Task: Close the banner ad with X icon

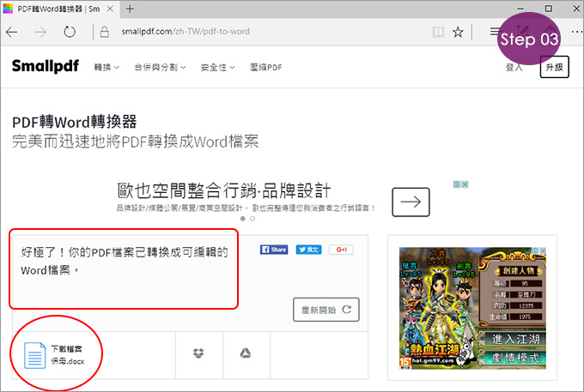Action: pyautogui.click(x=465, y=184)
